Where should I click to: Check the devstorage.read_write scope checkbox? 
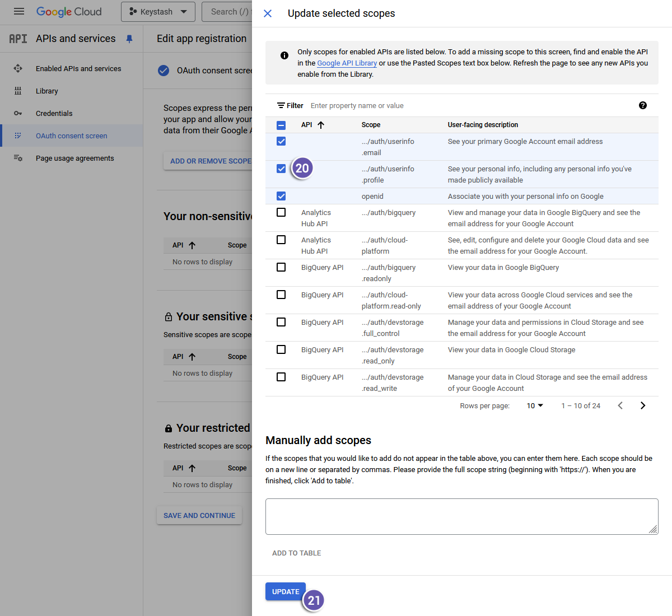pos(281,377)
